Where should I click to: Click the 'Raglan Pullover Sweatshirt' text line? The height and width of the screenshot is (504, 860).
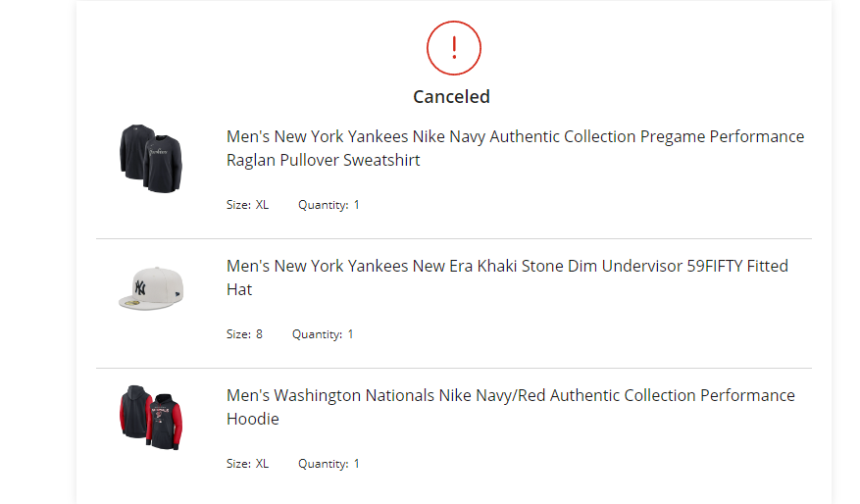tap(323, 160)
